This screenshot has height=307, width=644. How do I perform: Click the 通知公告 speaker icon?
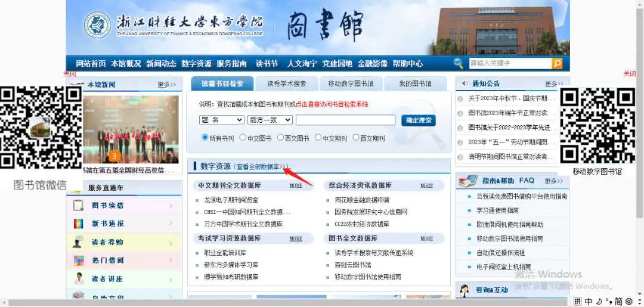point(465,83)
